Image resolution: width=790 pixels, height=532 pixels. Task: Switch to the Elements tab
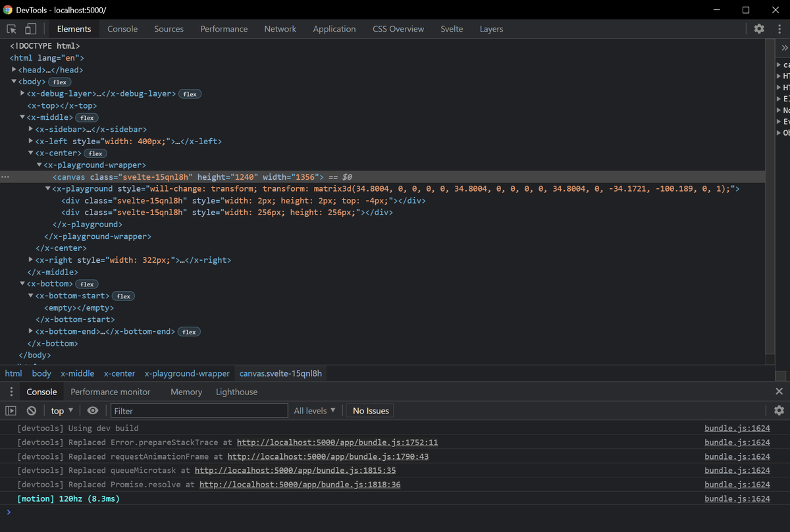click(74, 29)
